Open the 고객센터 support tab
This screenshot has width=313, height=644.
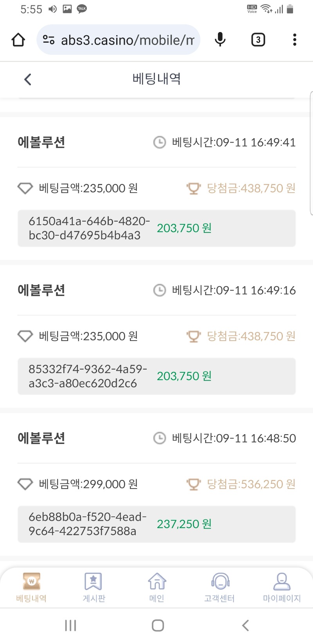[219, 588]
